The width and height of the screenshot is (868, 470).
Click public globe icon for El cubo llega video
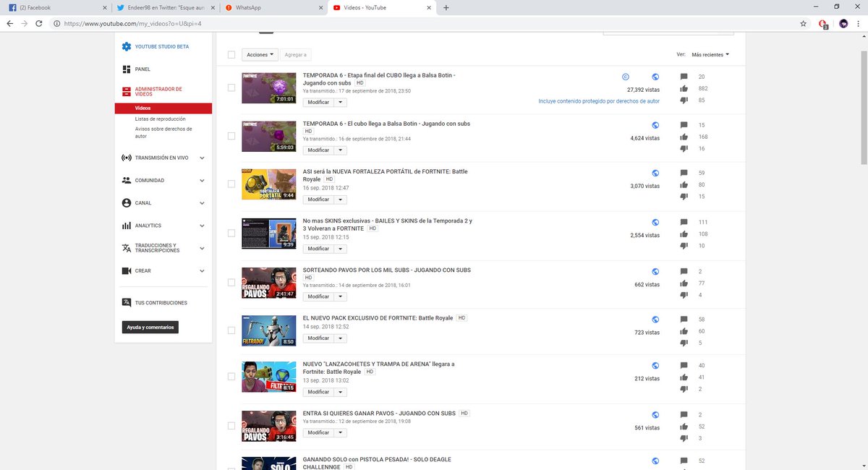pyautogui.click(x=655, y=125)
